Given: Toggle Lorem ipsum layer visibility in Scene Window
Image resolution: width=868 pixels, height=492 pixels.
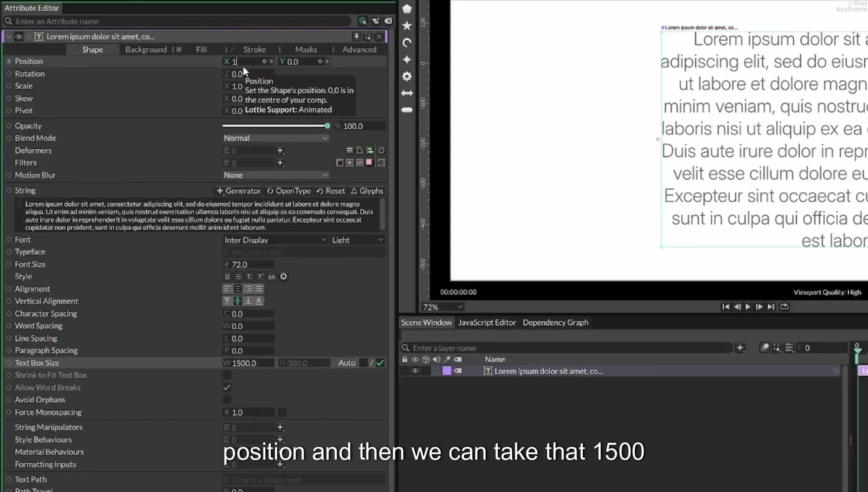Looking at the screenshot, I should (x=415, y=371).
